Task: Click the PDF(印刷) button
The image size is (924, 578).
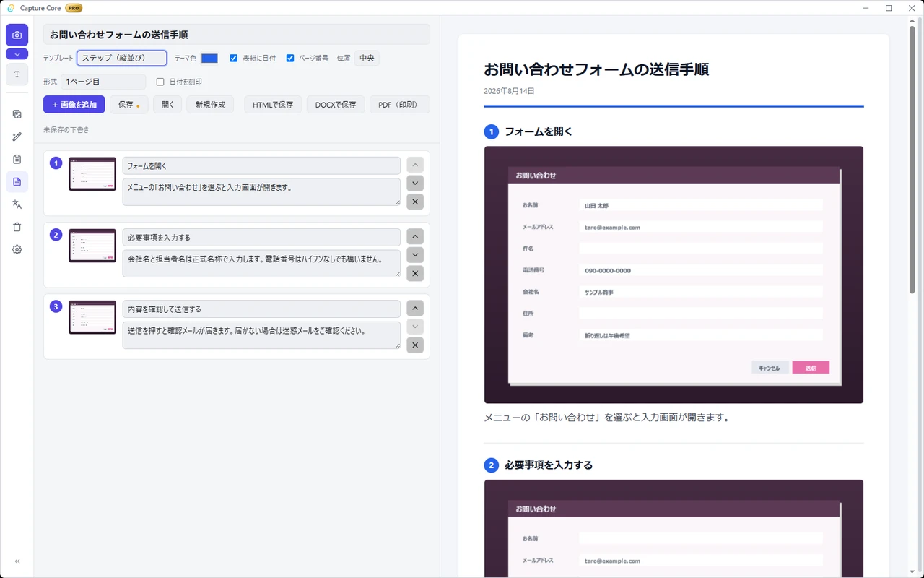Action: 400,105
